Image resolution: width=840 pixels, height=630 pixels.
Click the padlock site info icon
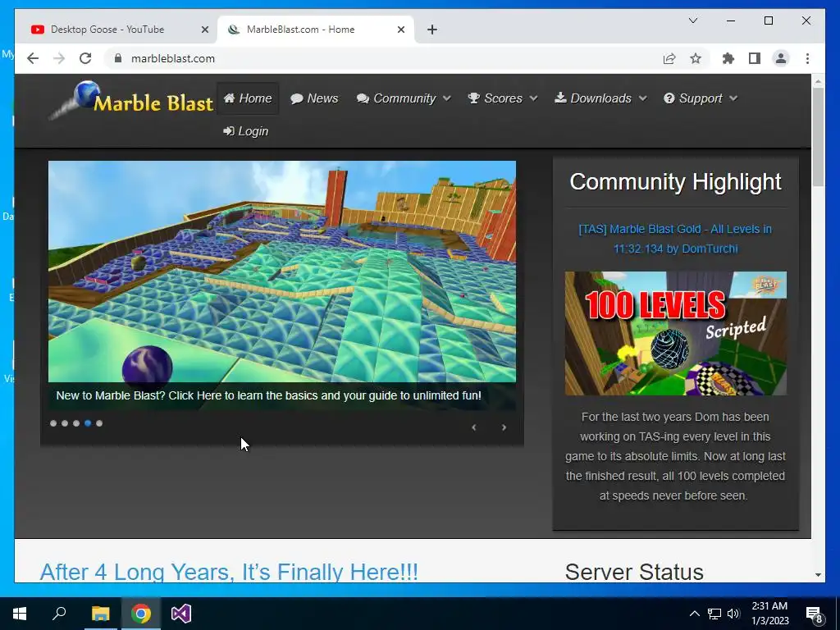118,58
